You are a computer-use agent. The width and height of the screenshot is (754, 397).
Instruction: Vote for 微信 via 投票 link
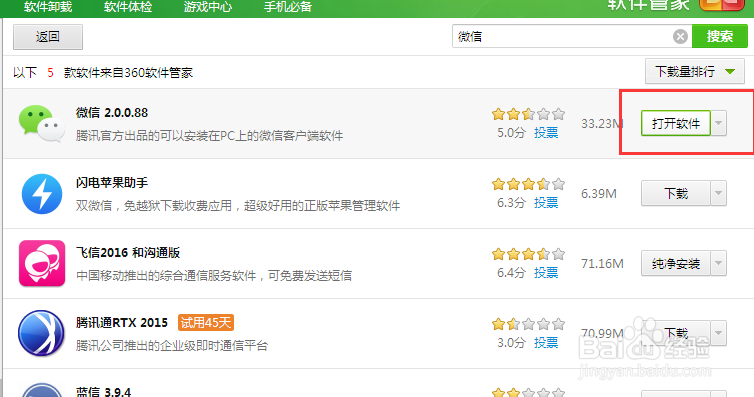click(x=546, y=133)
